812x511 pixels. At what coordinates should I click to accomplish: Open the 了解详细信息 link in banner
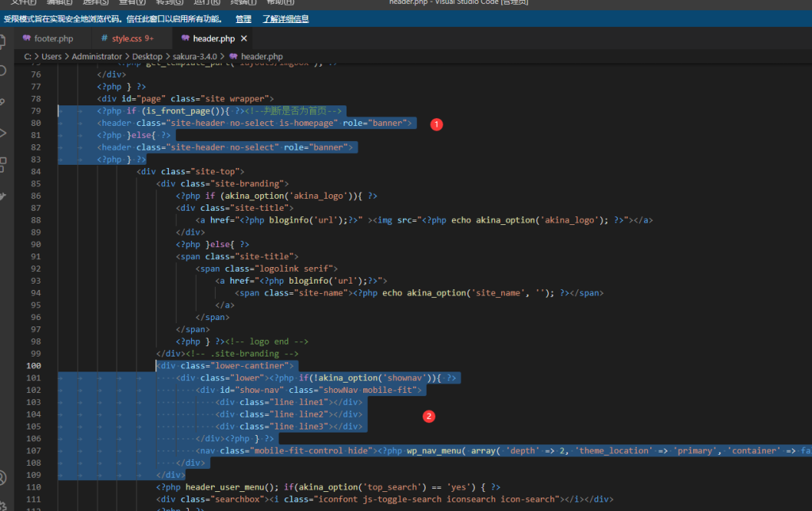tap(285, 18)
